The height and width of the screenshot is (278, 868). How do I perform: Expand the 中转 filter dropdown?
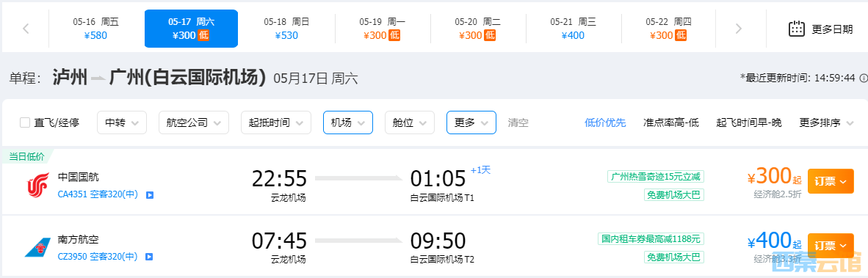tap(122, 122)
